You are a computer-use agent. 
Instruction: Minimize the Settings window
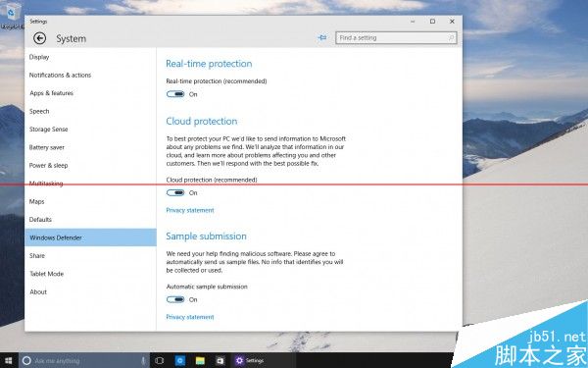click(x=413, y=22)
